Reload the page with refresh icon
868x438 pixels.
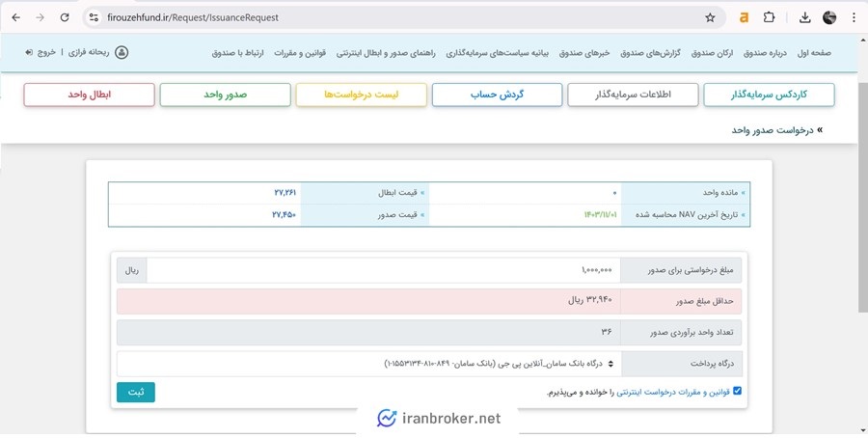pyautogui.click(x=65, y=17)
